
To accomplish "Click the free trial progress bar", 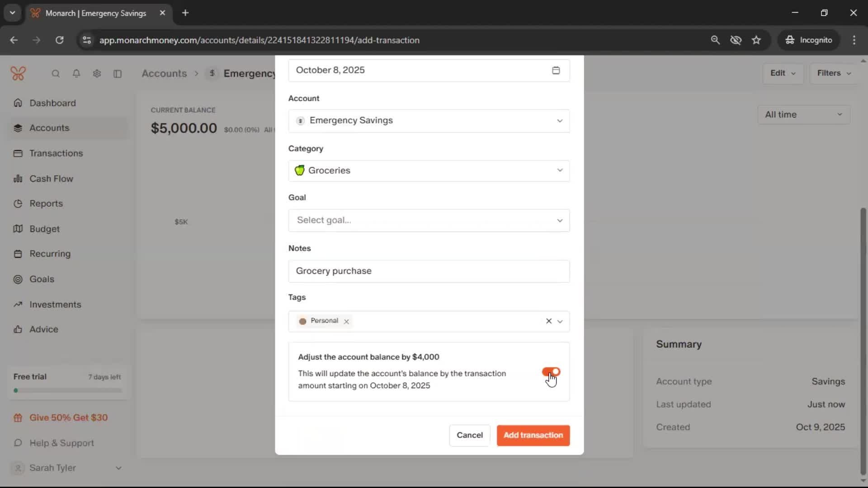I will pos(68,390).
